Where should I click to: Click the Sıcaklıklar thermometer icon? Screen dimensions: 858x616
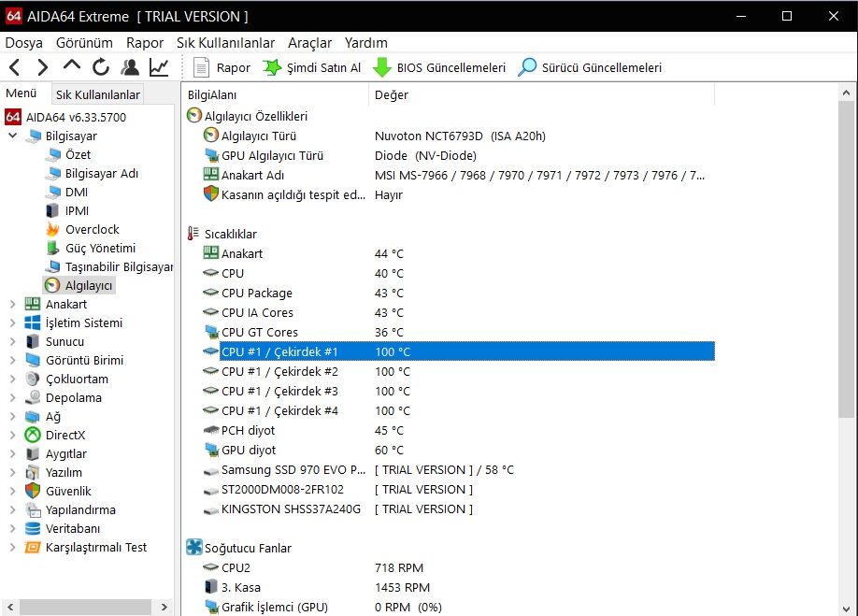tap(193, 234)
